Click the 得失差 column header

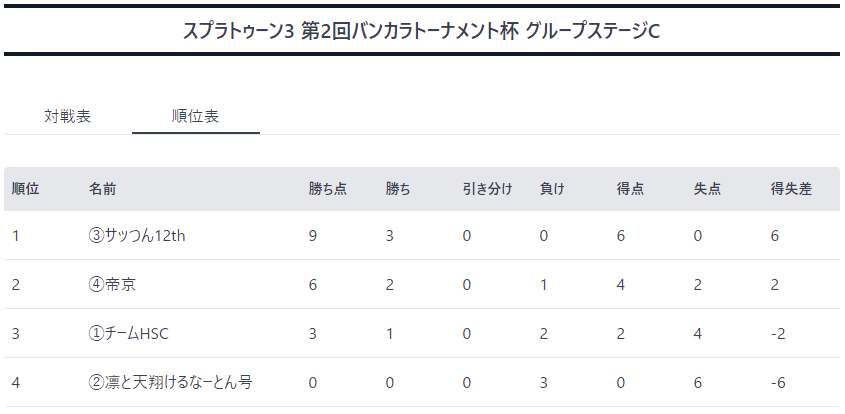click(791, 189)
